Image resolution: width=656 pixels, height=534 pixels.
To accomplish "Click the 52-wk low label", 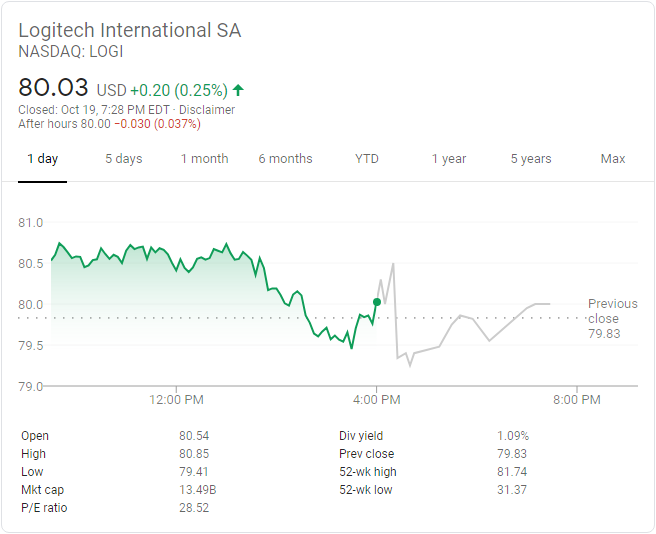I will [x=366, y=490].
